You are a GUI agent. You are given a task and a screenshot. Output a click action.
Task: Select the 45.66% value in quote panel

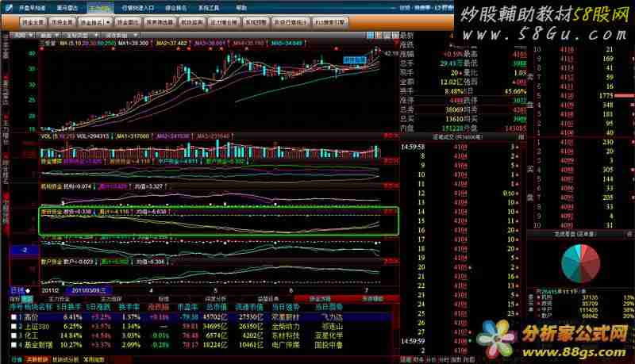[514, 91]
